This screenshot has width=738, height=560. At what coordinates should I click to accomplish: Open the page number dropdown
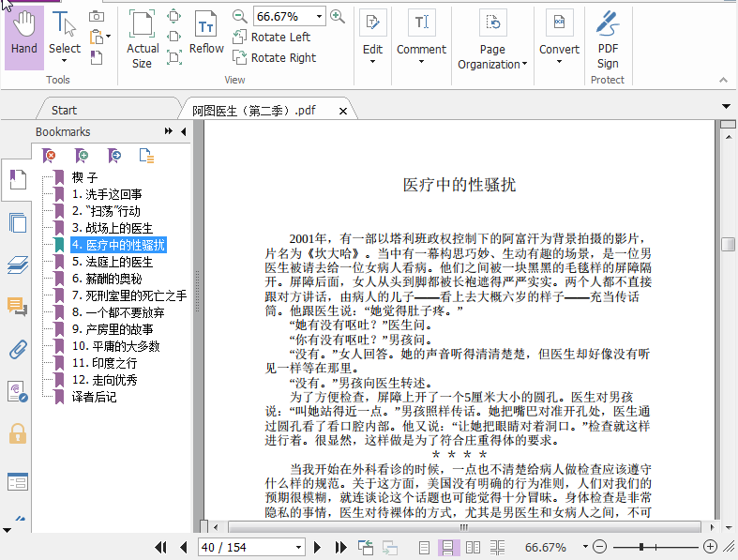[x=299, y=547]
